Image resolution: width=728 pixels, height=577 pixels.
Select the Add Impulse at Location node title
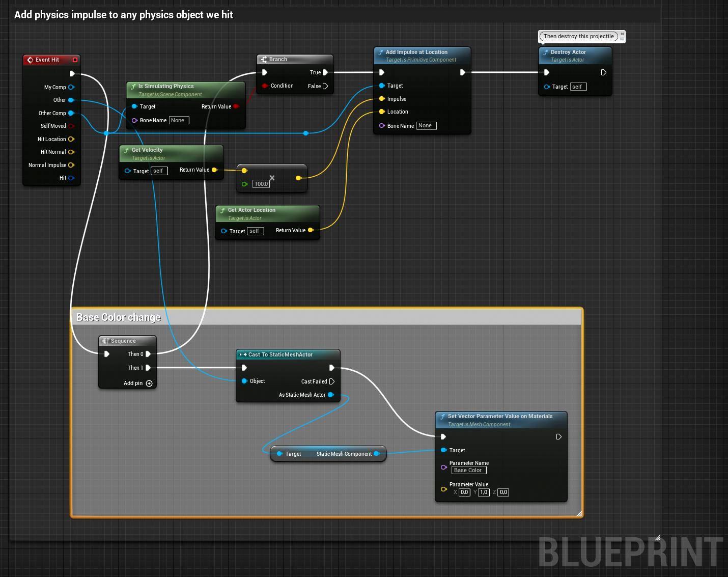click(416, 52)
